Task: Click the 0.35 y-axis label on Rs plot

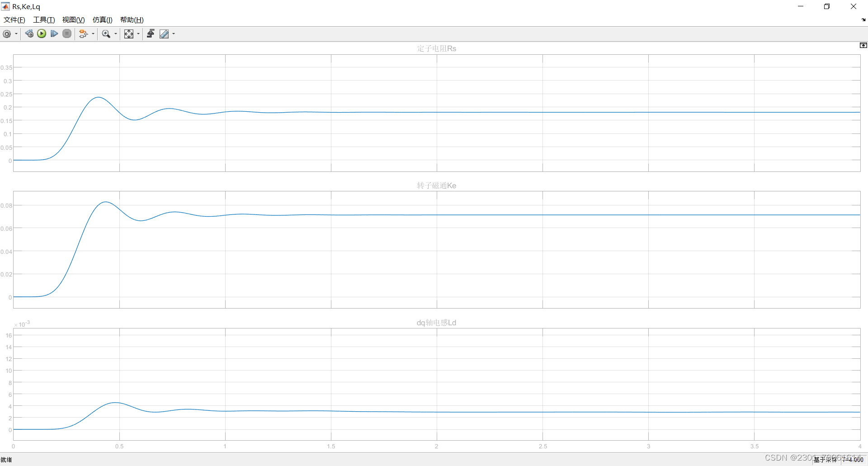Action: coord(6,68)
